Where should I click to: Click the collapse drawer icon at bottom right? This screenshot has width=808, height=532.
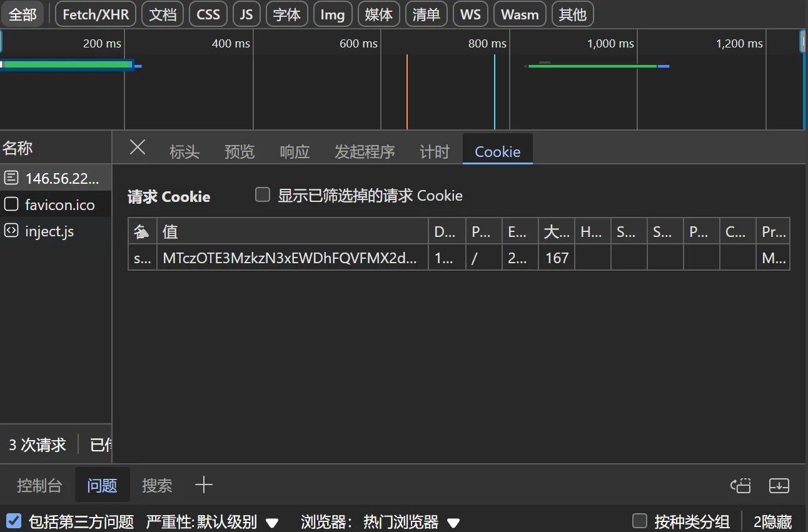pos(779,485)
